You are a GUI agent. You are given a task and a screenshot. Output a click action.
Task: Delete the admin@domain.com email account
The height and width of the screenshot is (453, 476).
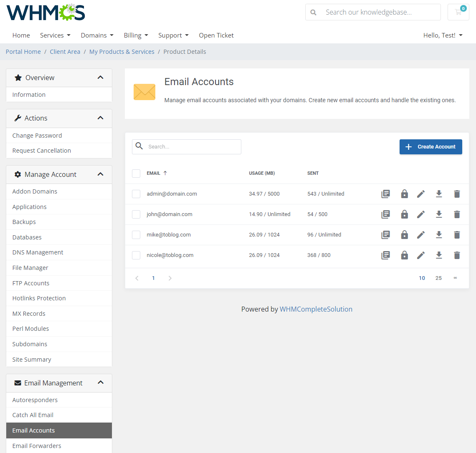tap(457, 194)
